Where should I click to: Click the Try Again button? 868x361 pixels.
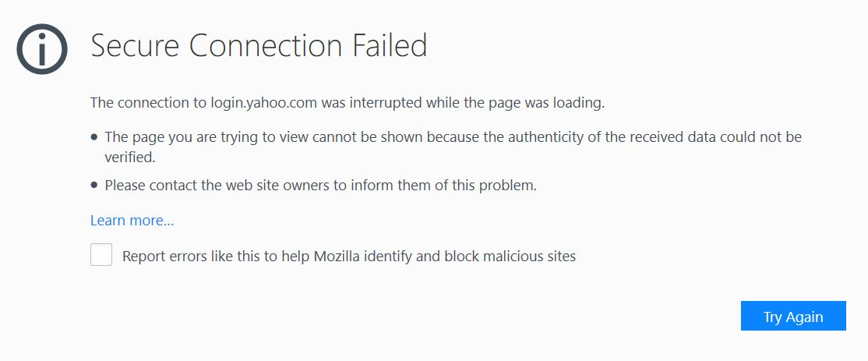(x=793, y=316)
